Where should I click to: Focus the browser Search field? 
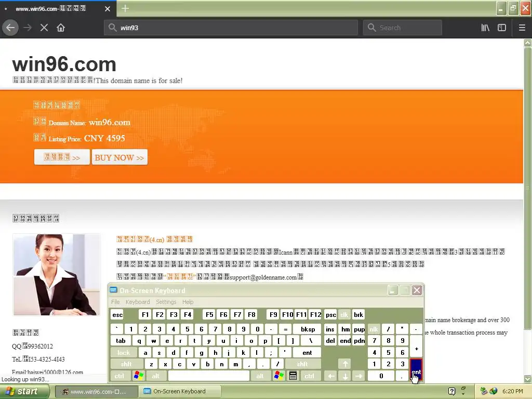(x=403, y=28)
